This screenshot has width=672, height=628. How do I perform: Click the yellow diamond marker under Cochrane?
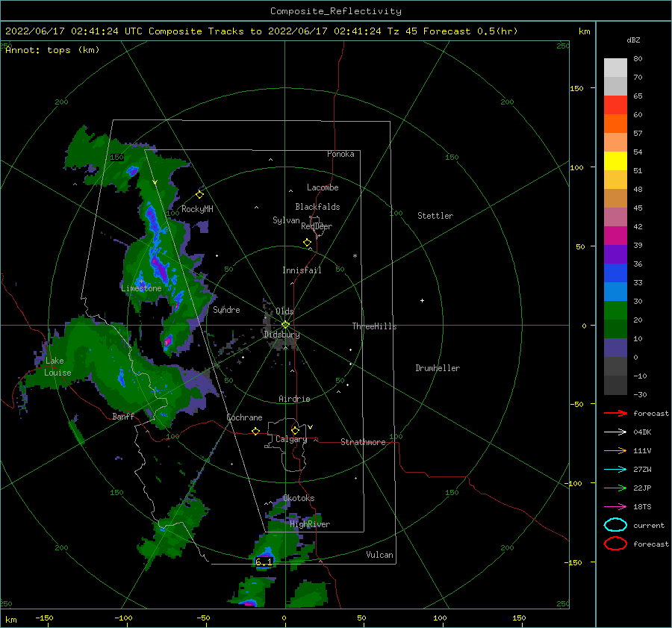coord(256,431)
